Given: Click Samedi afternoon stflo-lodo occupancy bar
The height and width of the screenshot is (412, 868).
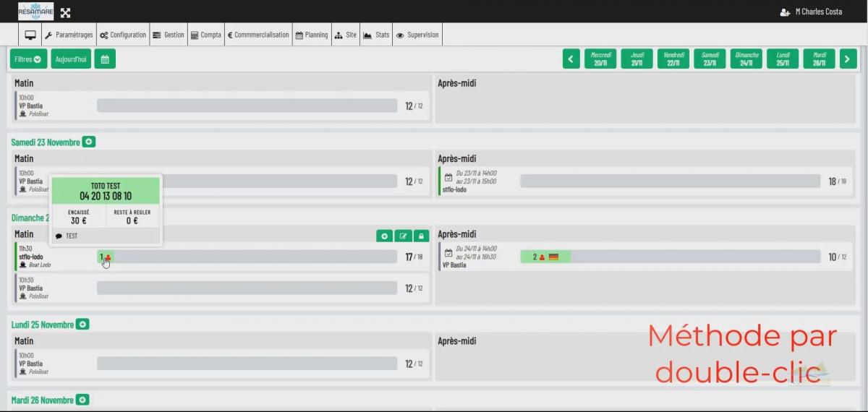Looking at the screenshot, I should click(x=670, y=181).
